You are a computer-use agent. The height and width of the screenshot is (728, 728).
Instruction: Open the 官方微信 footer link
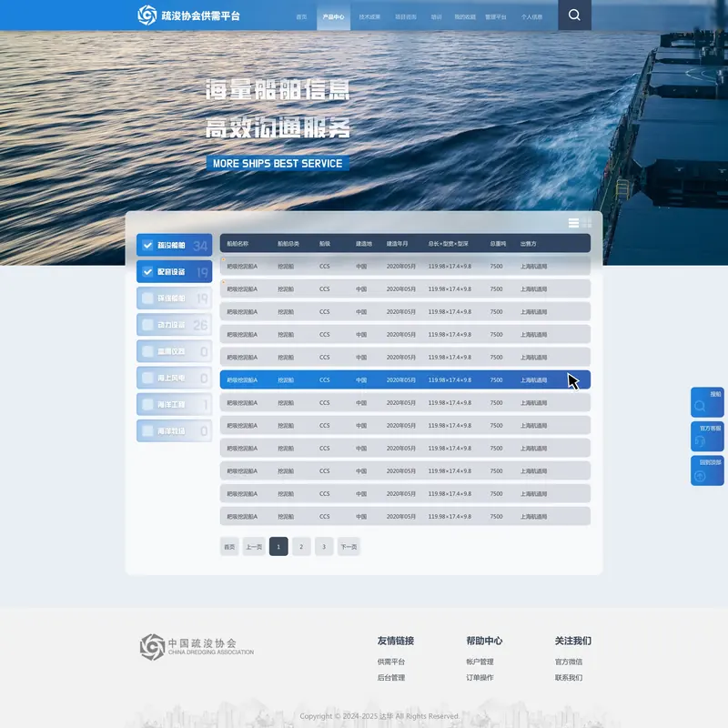coord(568,662)
